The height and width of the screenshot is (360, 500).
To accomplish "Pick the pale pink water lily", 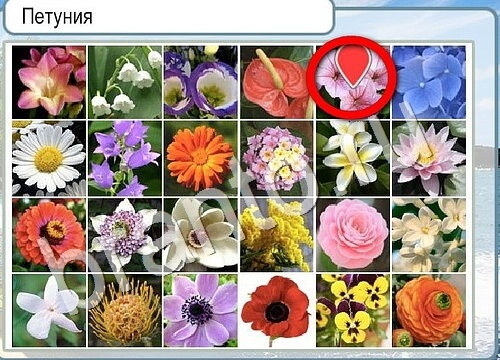I will pos(429,158).
